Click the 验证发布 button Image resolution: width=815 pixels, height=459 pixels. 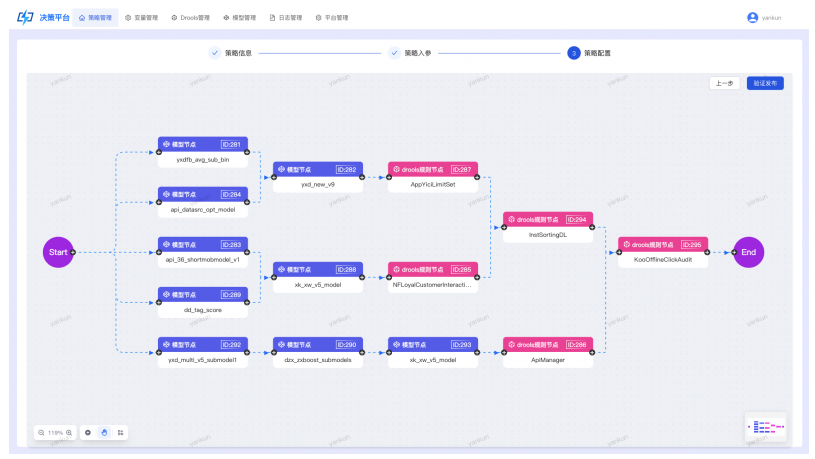coord(765,83)
